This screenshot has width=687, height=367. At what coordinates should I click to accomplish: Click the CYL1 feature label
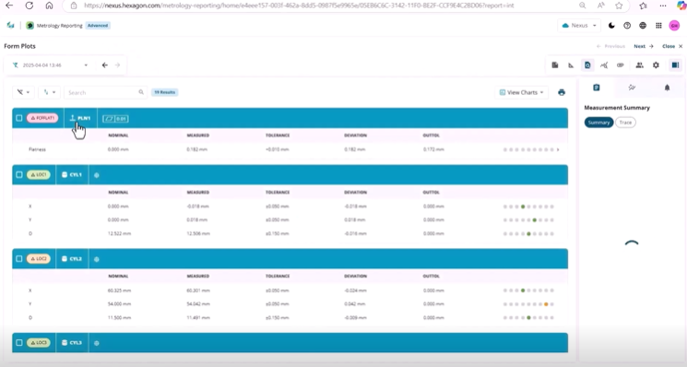pyautogui.click(x=72, y=175)
